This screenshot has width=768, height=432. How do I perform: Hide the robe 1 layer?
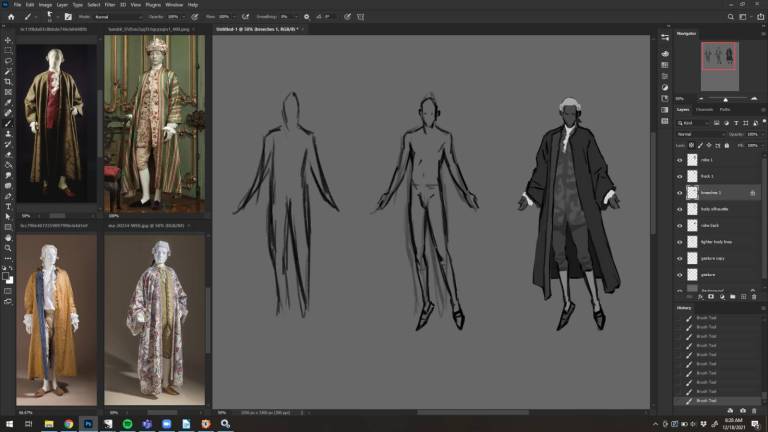[x=680, y=160]
